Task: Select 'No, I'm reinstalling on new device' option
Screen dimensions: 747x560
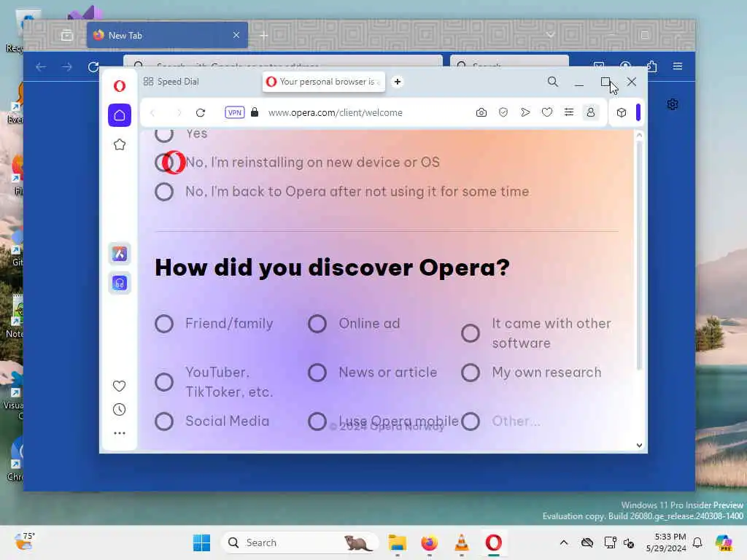Action: point(164,163)
